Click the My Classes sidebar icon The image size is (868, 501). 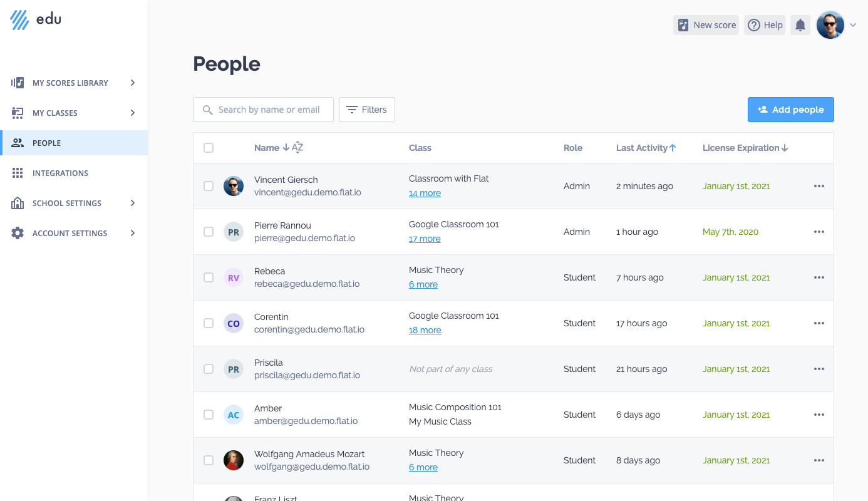(x=18, y=113)
